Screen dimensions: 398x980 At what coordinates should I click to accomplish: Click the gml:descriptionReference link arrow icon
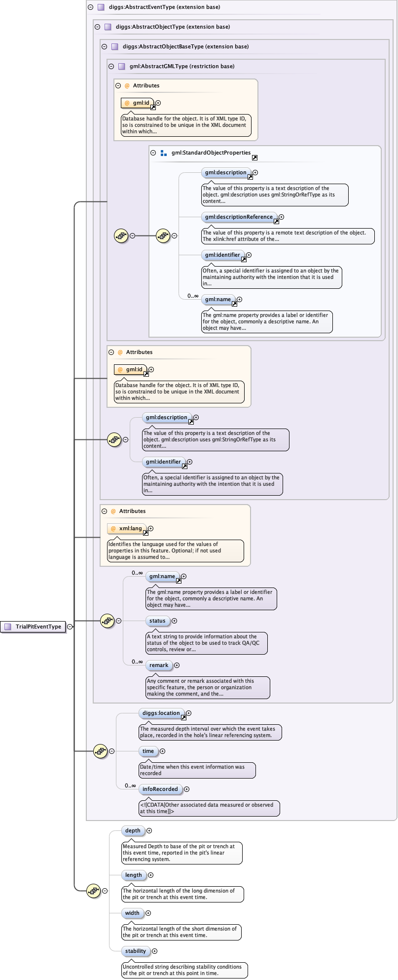[276, 222]
